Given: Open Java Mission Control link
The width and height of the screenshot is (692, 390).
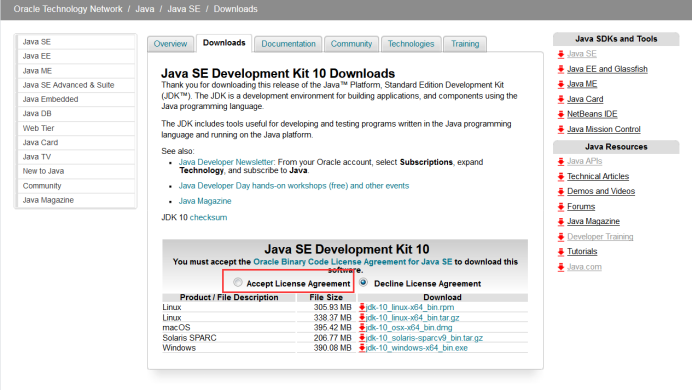Looking at the screenshot, I should [604, 129].
